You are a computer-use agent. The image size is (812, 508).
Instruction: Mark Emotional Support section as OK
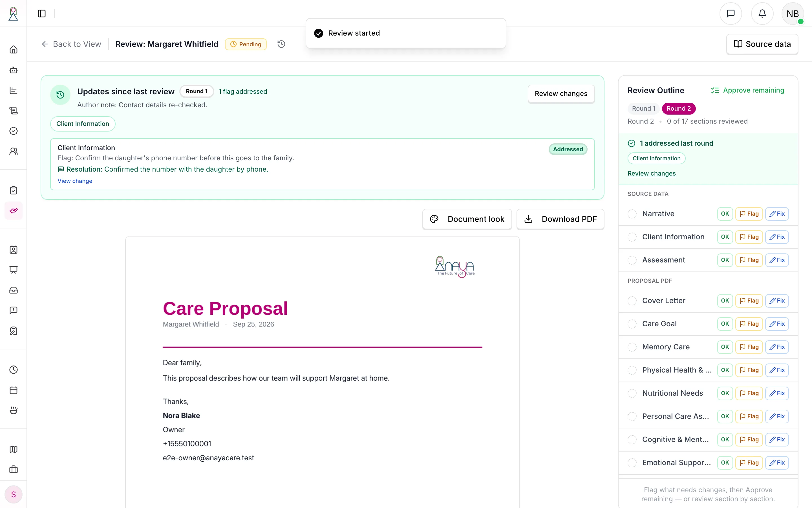(x=725, y=463)
